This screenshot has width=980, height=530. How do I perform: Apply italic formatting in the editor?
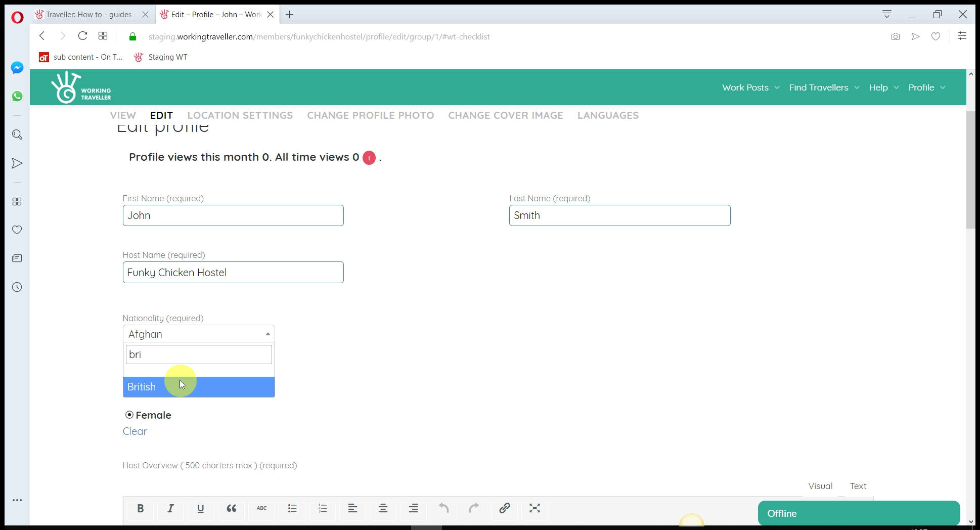click(170, 508)
